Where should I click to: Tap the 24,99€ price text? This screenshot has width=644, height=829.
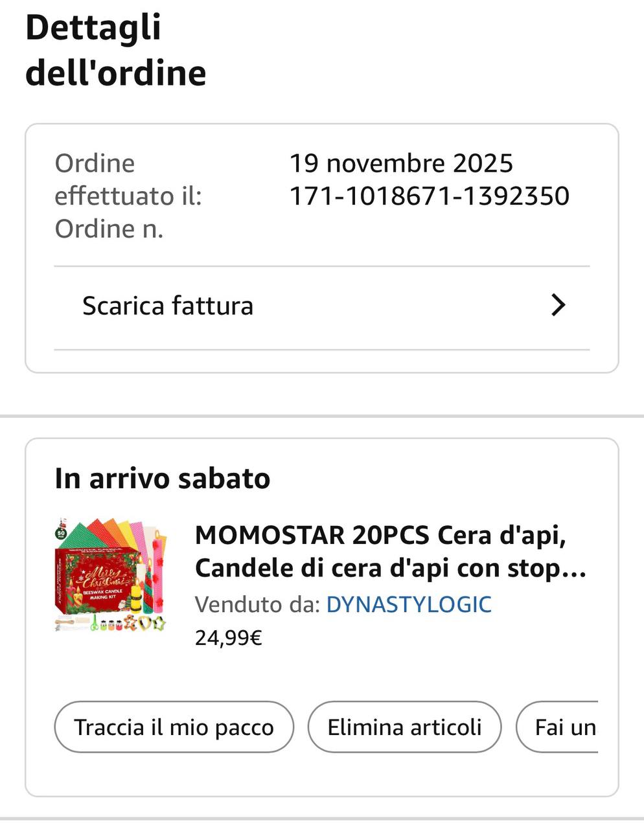coord(228,638)
